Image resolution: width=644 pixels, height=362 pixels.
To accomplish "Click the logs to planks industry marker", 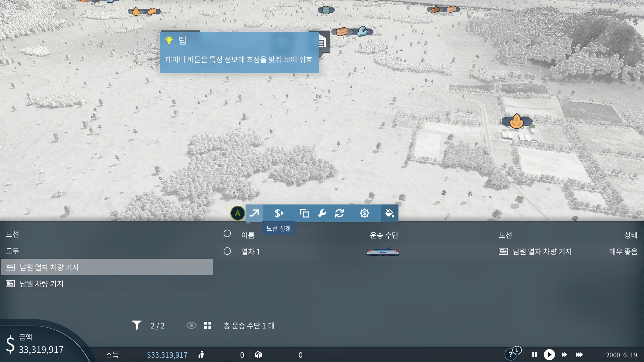I will 443,9.
